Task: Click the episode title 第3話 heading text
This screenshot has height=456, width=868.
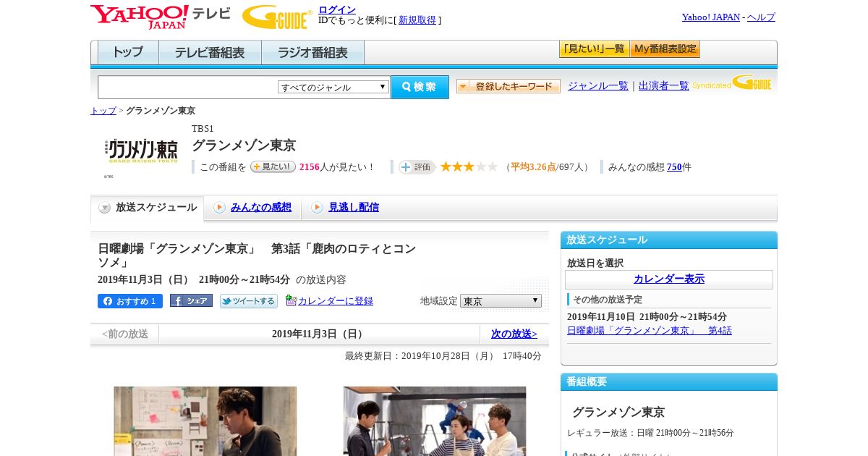Action: (257, 256)
